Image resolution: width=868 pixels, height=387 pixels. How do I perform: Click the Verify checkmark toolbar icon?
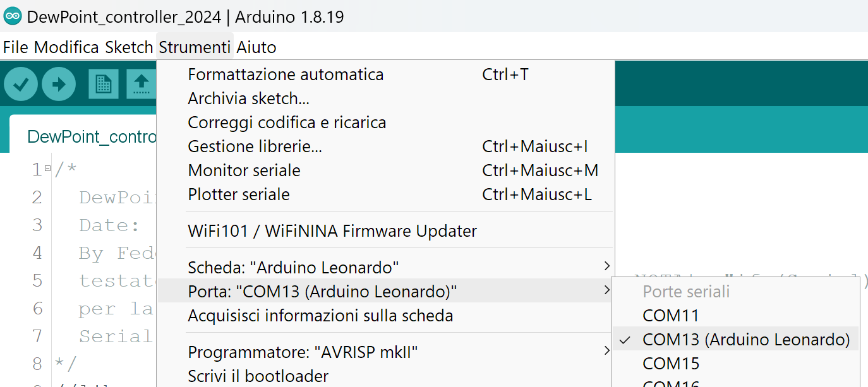[x=21, y=84]
